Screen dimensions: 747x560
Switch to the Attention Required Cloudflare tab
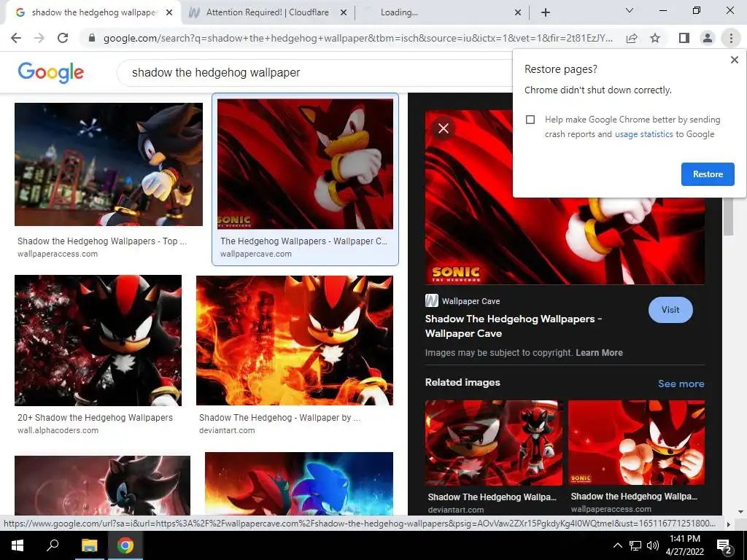point(268,12)
